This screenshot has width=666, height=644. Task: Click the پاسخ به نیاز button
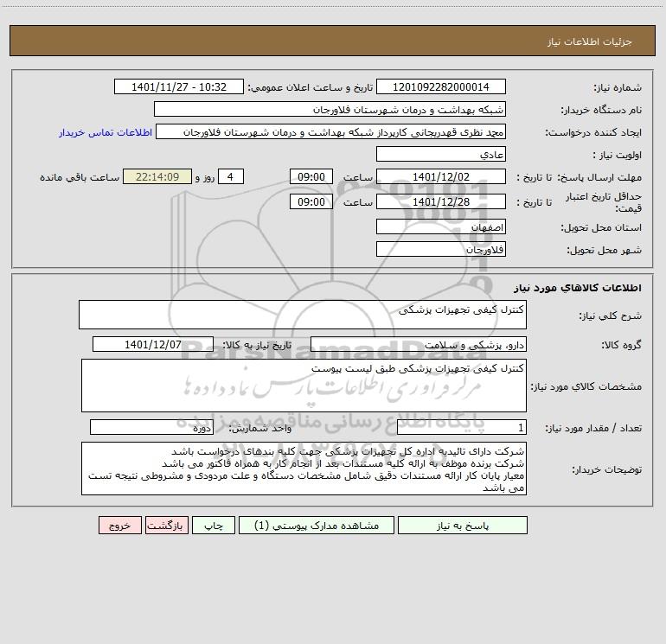point(463,525)
